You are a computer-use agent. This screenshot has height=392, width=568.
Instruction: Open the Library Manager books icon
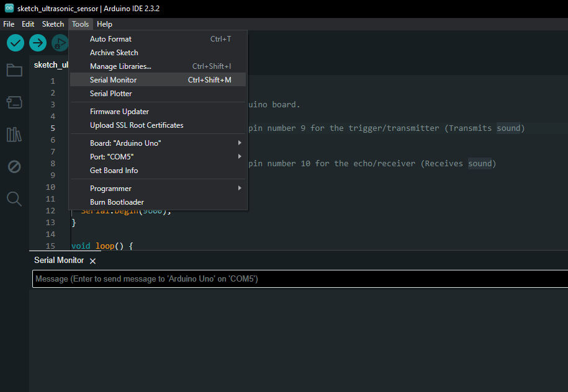14,135
